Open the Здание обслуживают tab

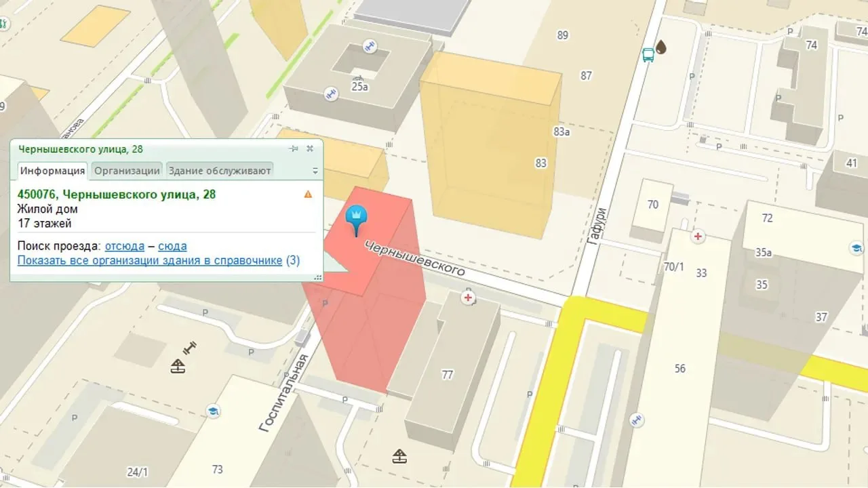coord(219,170)
